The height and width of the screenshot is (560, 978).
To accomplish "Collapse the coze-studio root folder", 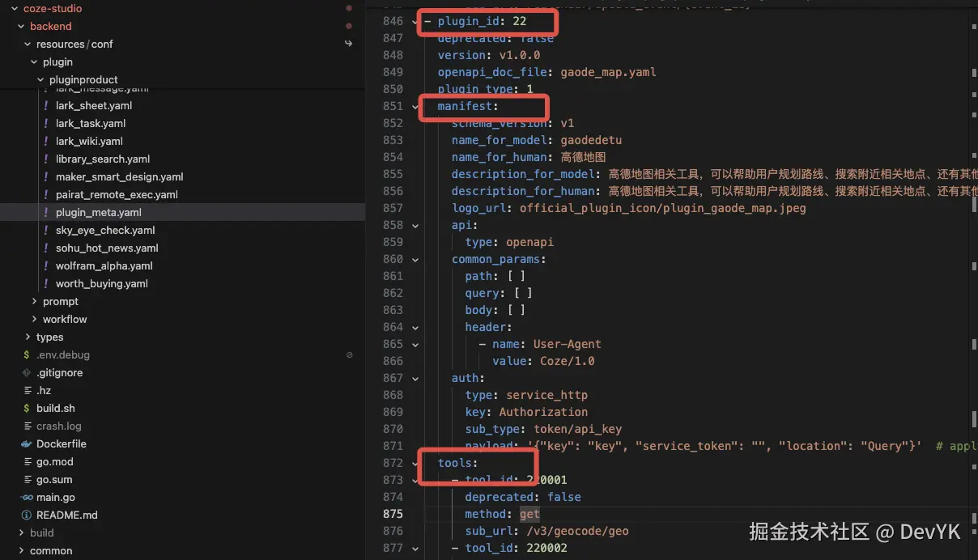I will (14, 9).
